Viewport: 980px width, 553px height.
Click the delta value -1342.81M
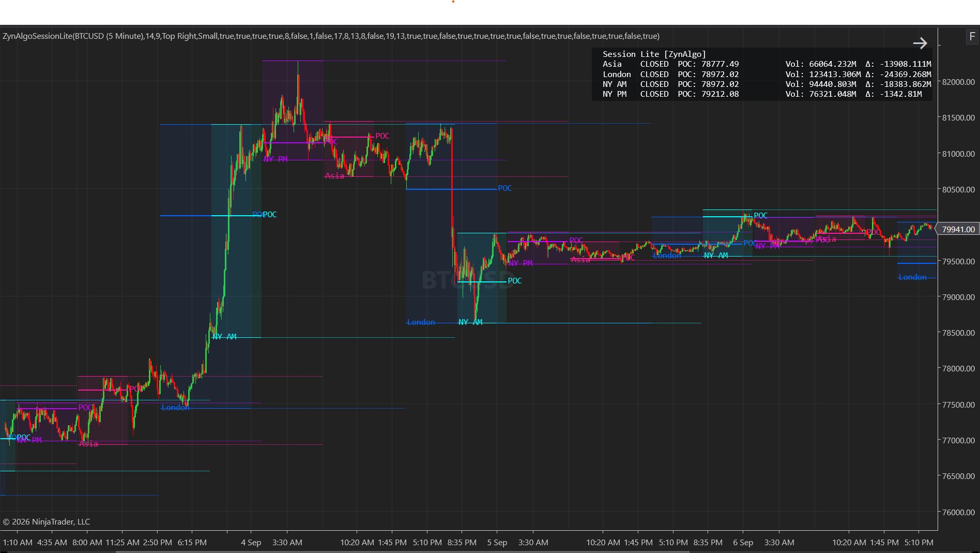pos(901,94)
